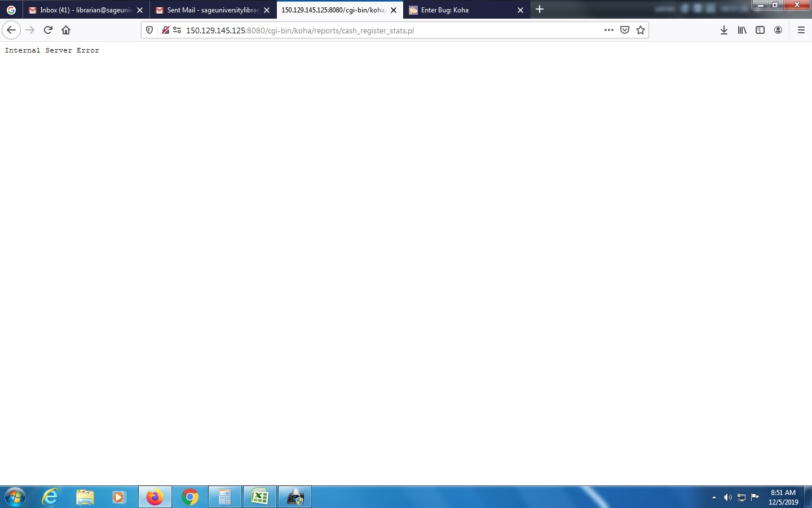Viewport: 812px width, 508px height.
Task: Launch Google Chrome from the taskbar
Action: click(x=190, y=497)
